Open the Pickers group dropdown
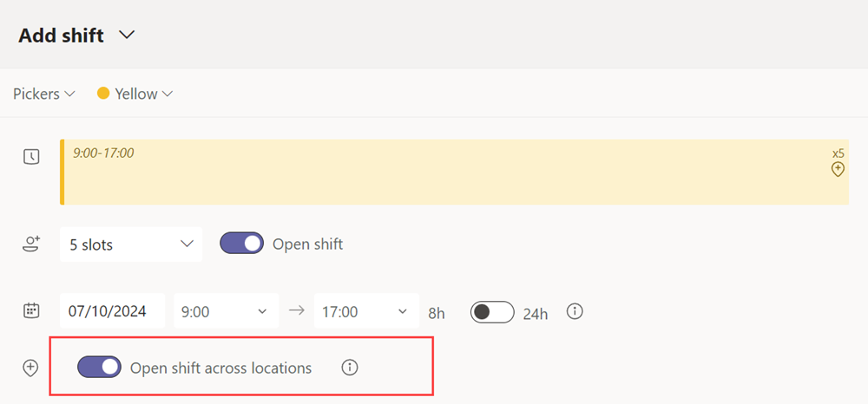 coord(44,94)
